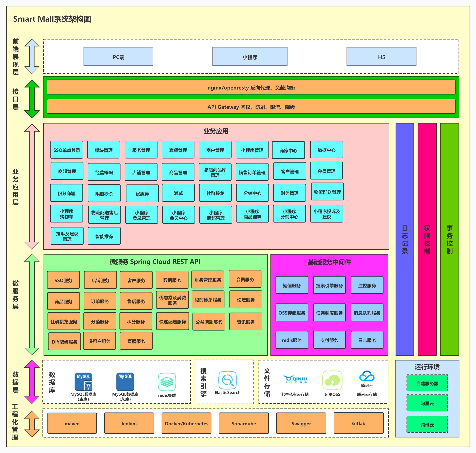Click the SSO单点登录 business module
This screenshot has width=476, height=453.
pyautogui.click(x=67, y=150)
